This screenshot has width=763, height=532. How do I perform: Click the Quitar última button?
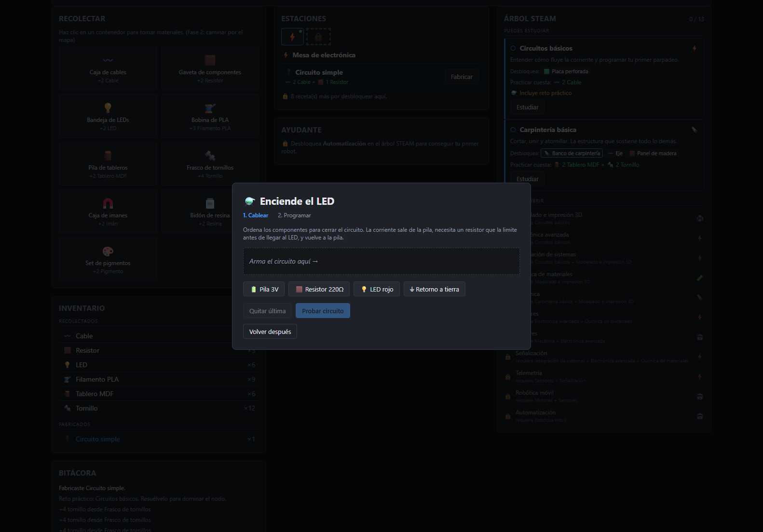[x=268, y=311]
